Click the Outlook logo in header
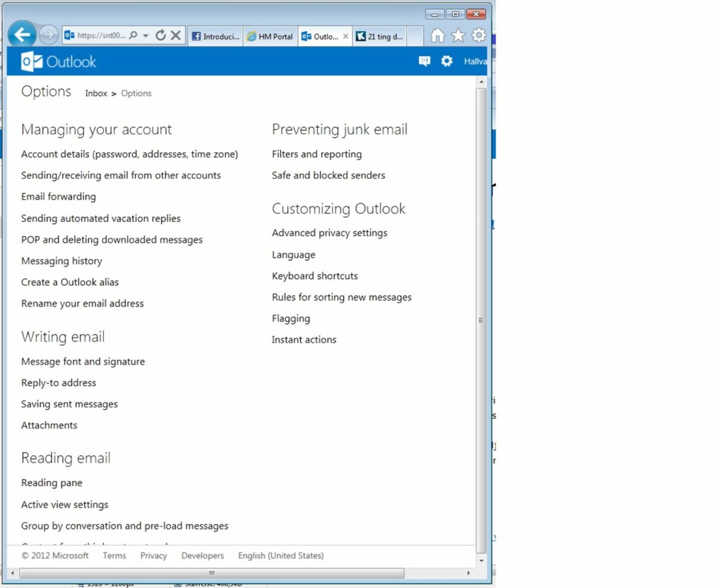Image resolution: width=713 pixels, height=588 pixels. (59, 62)
